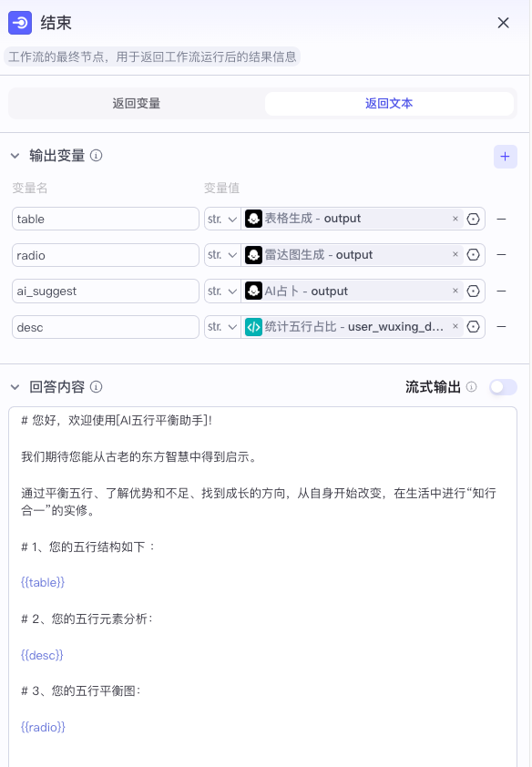Close the 结束 panel
The width and height of the screenshot is (532, 767).
(503, 23)
